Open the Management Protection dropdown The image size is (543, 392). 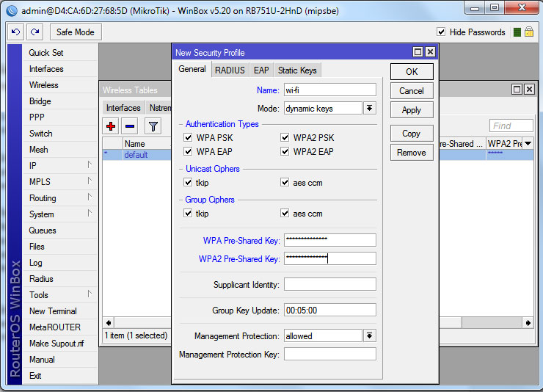click(x=370, y=336)
